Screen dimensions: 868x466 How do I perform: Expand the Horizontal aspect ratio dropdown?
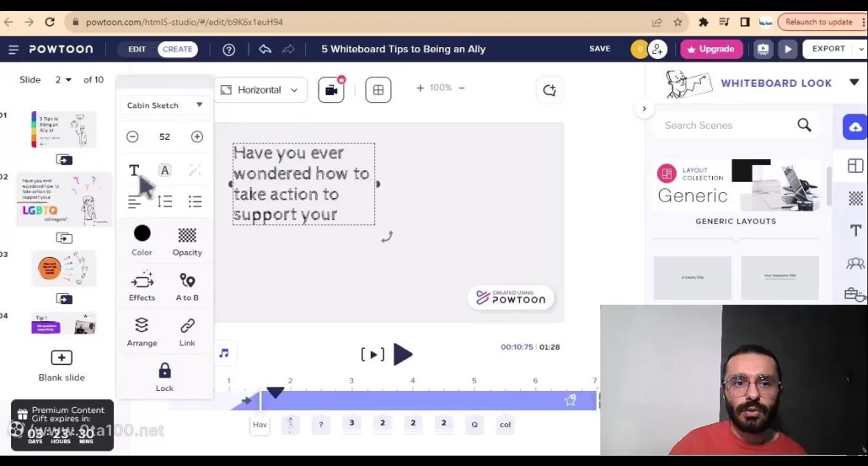click(x=260, y=89)
